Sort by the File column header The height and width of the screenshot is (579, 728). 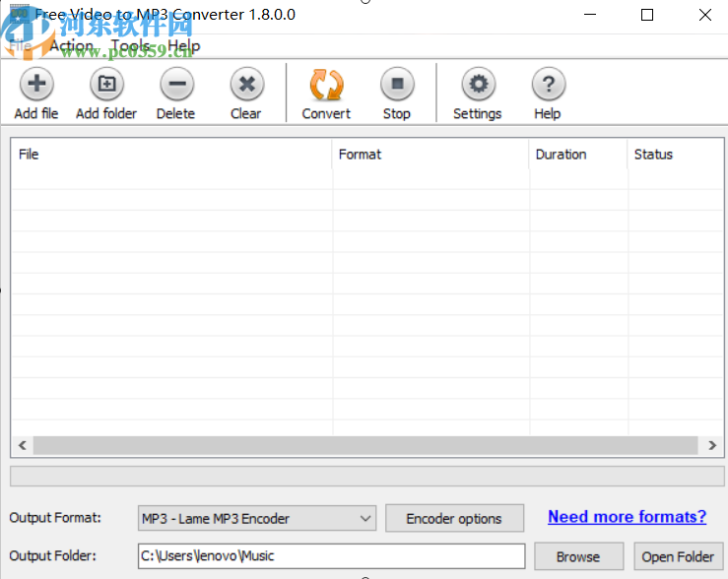point(171,154)
